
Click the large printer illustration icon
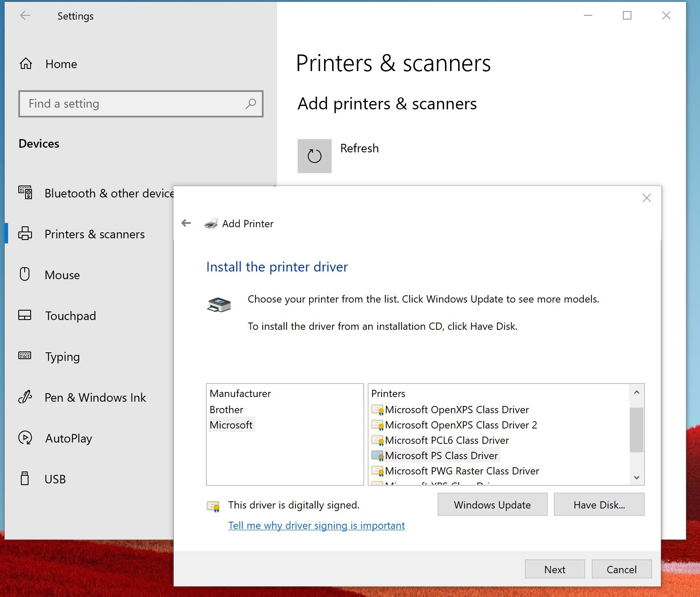pyautogui.click(x=219, y=305)
